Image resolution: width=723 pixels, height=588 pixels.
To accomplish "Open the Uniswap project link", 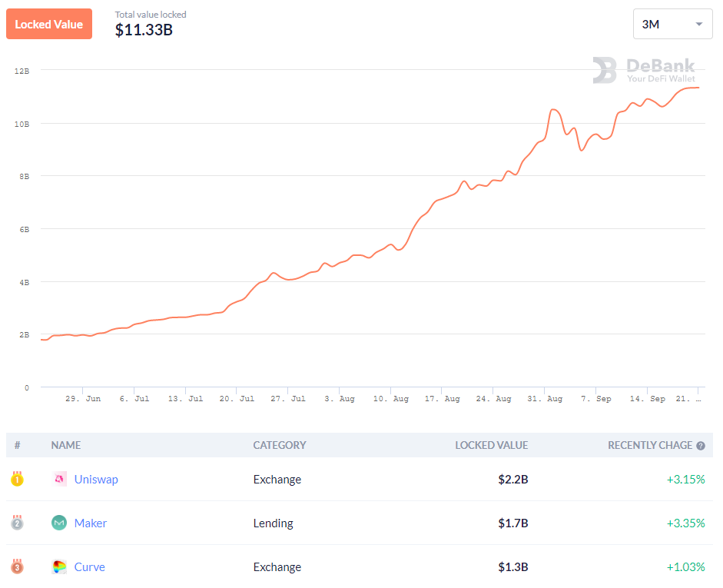I will point(96,480).
